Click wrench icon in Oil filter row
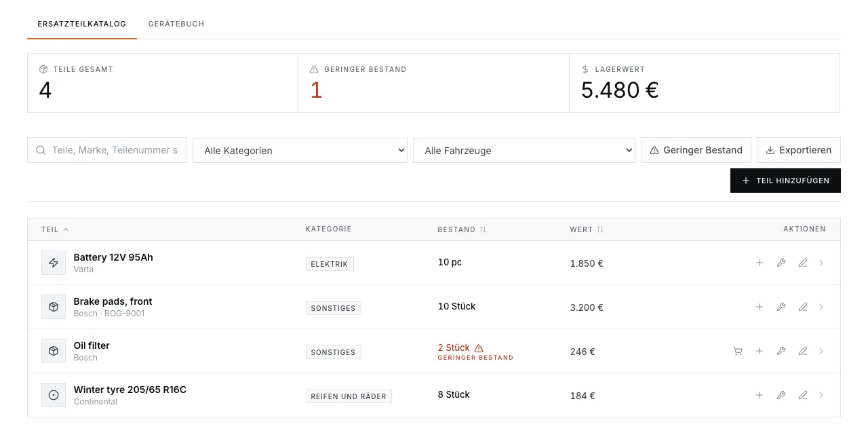 (781, 351)
